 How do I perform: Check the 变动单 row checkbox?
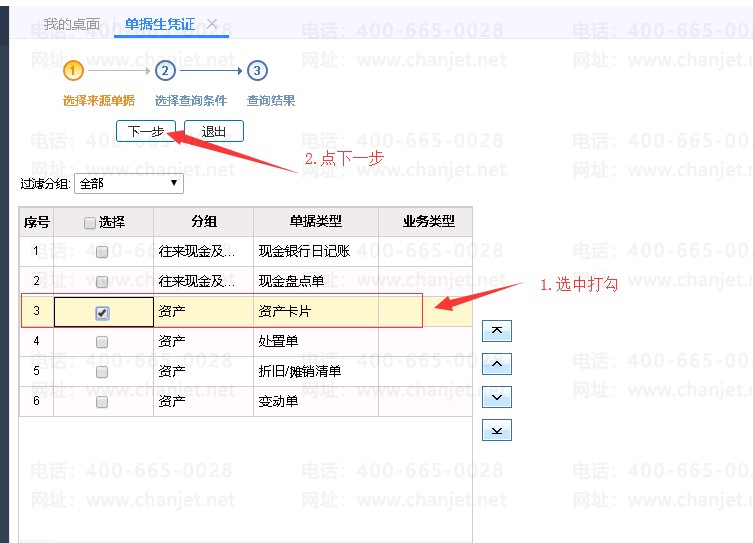coord(102,401)
